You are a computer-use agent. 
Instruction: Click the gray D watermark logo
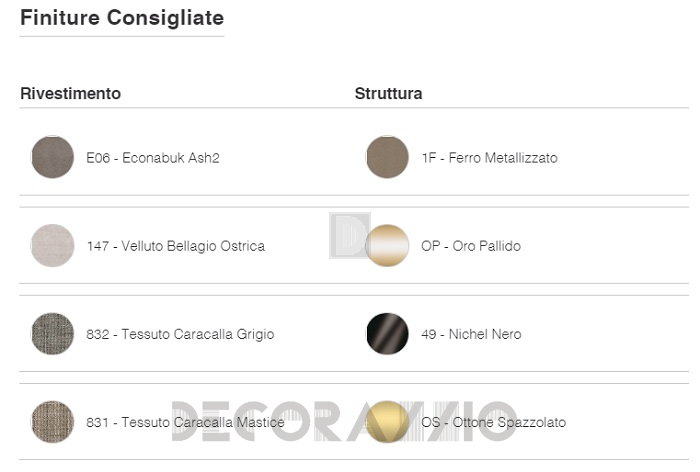click(349, 235)
